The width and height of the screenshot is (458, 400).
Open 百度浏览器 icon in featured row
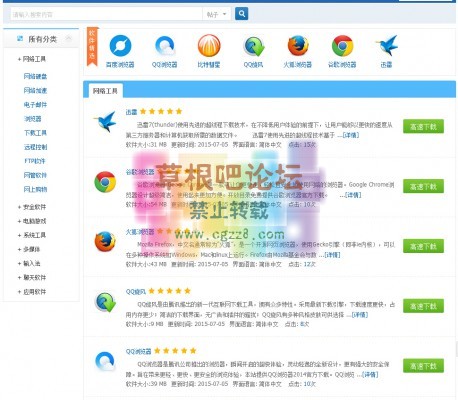click(x=120, y=46)
